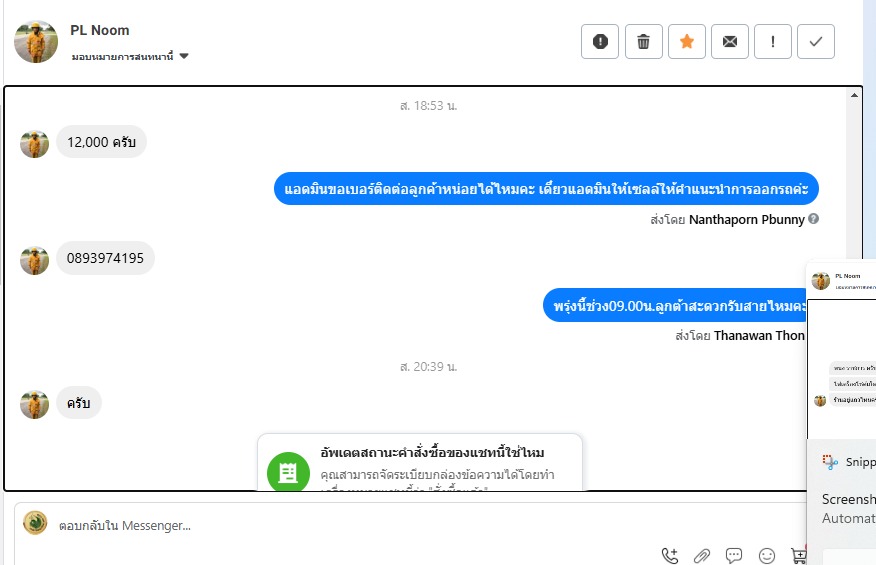Expand the assign conversation dropdown arrow
This screenshot has height=565, width=876.
184,56
